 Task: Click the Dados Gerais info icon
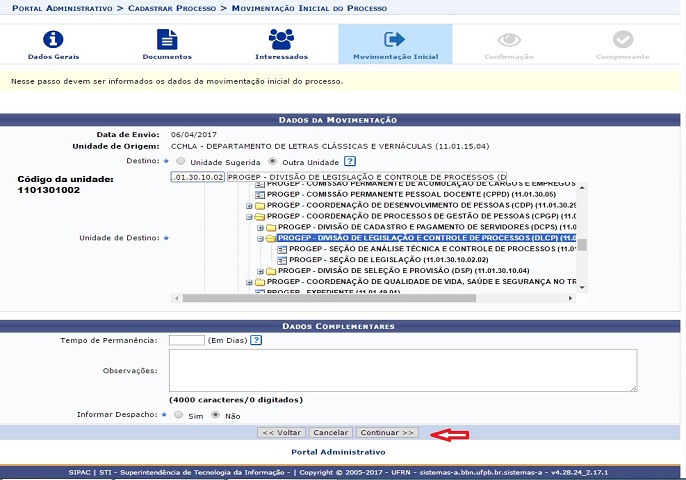[x=52, y=40]
